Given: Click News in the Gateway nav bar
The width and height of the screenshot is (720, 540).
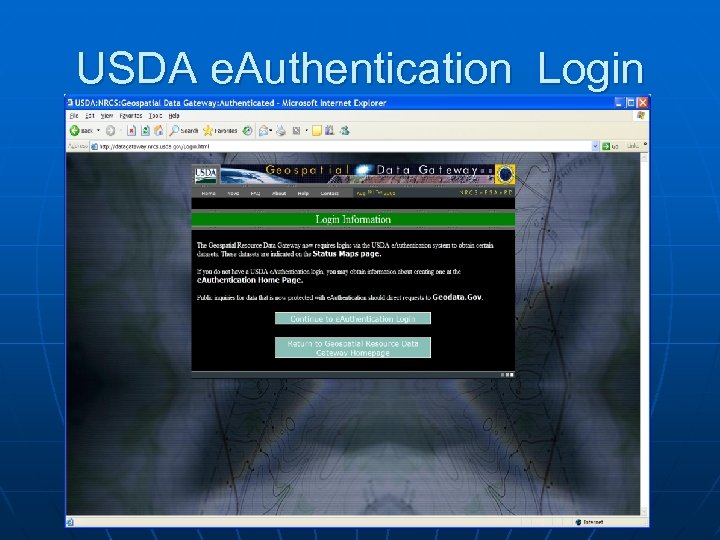Looking at the screenshot, I should point(233,193).
